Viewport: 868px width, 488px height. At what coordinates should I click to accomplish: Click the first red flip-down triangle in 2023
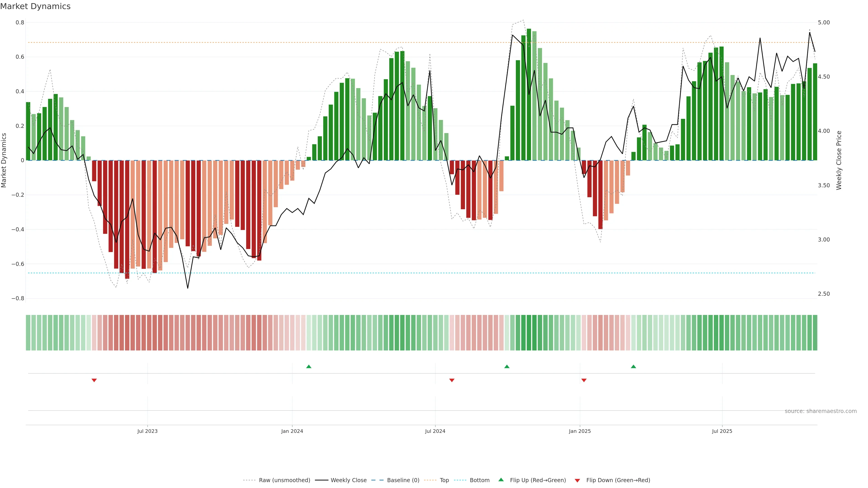point(94,380)
